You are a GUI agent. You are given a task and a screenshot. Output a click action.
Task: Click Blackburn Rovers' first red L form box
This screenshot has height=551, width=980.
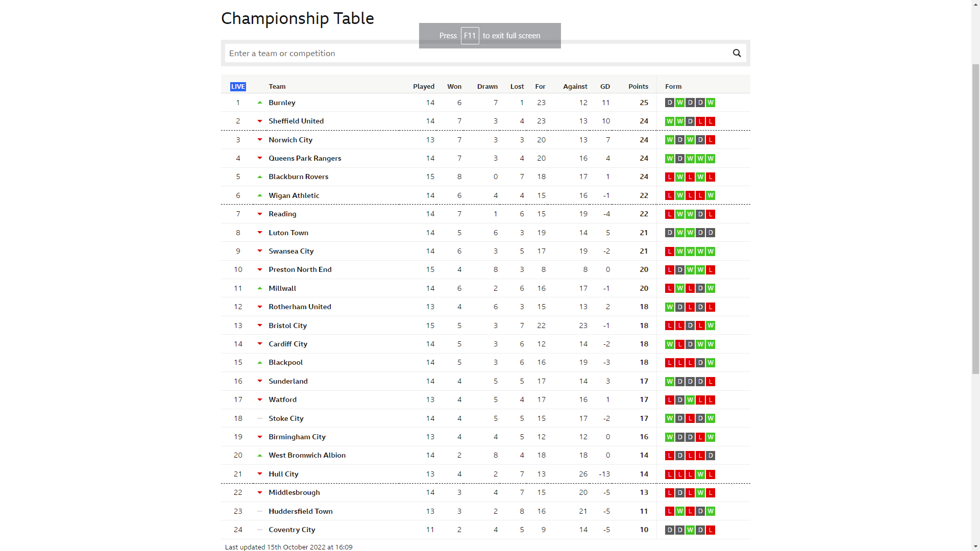670,177
